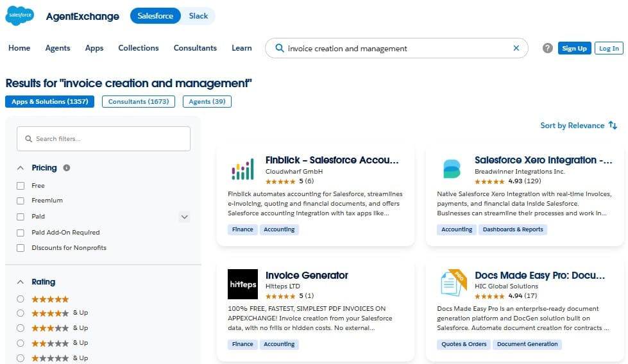
Task: Expand the Paid pricing sub-options chevron
Action: pyautogui.click(x=184, y=217)
